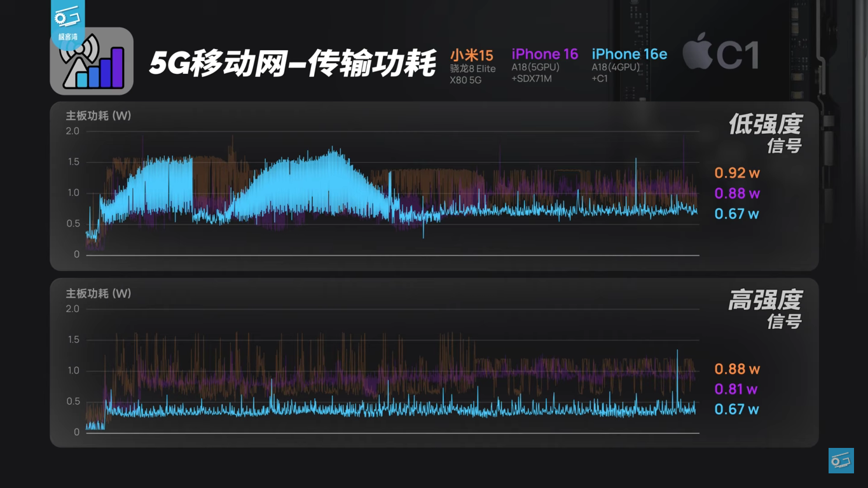Click the A18(5GPU) spec text
The image size is (868, 488).
click(535, 67)
